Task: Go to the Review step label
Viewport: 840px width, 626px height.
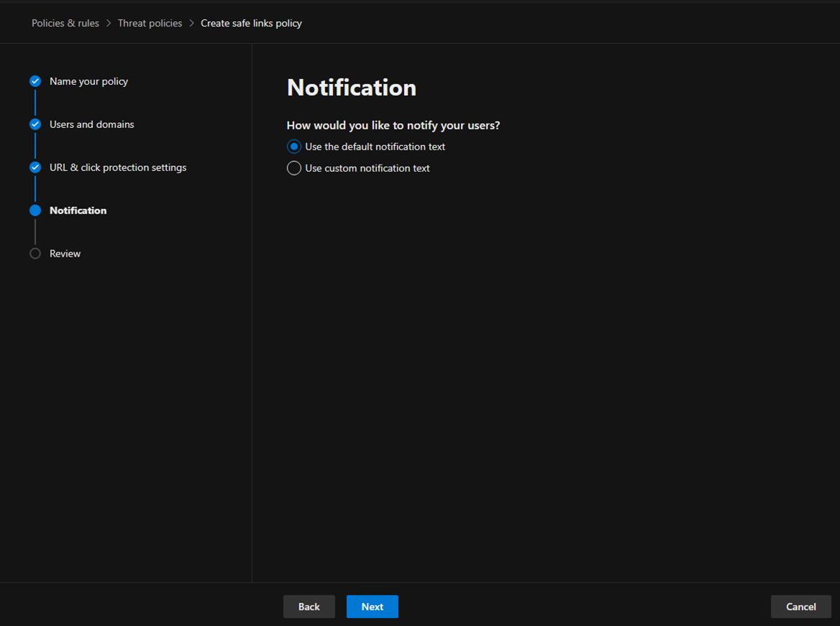Action: tap(65, 254)
